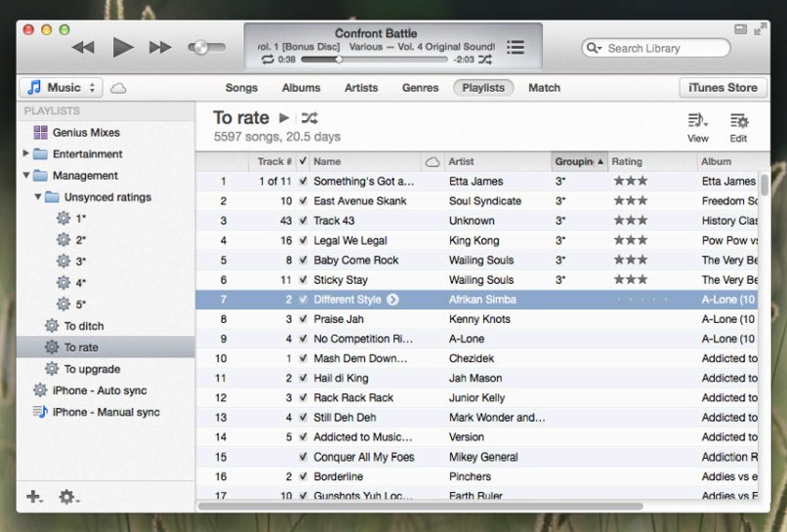Toggle the repeat icon in the now playing display
The image size is (787, 532).
268,60
